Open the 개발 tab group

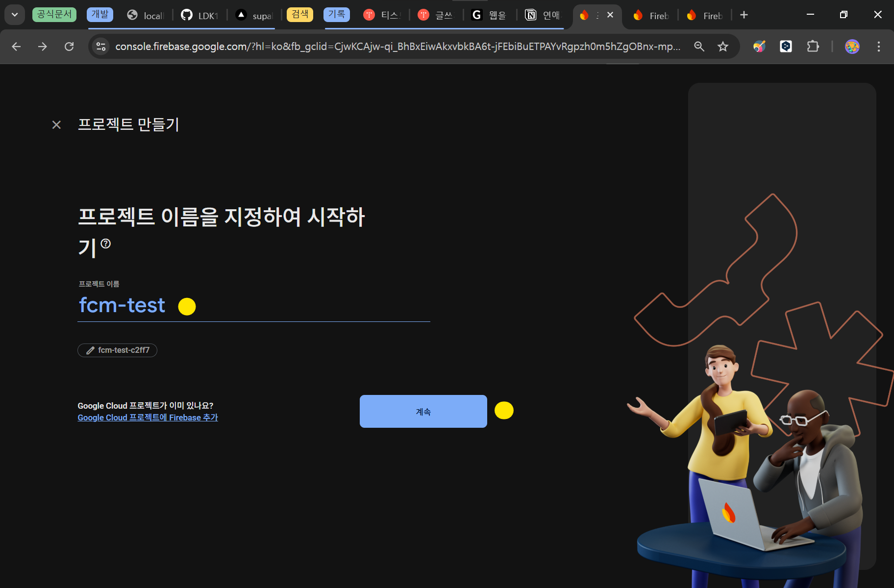(100, 14)
